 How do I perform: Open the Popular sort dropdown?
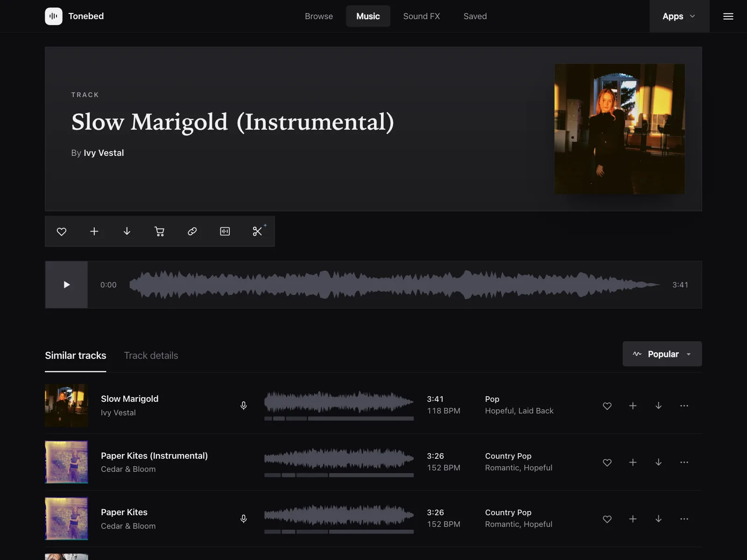coord(662,354)
